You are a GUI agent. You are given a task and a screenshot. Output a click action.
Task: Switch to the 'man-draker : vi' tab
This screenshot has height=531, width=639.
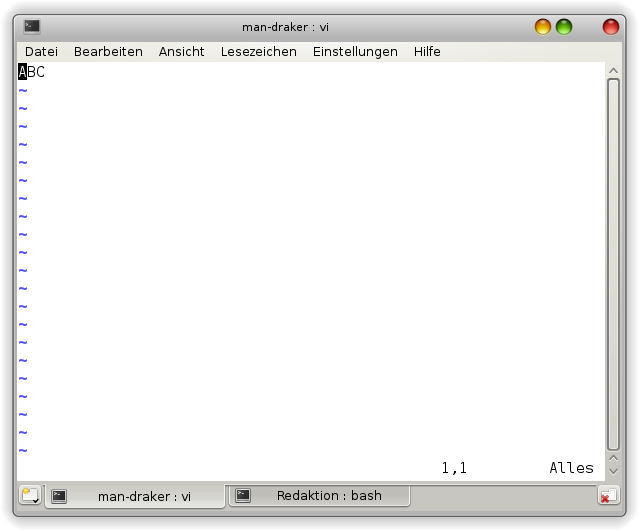[135, 496]
